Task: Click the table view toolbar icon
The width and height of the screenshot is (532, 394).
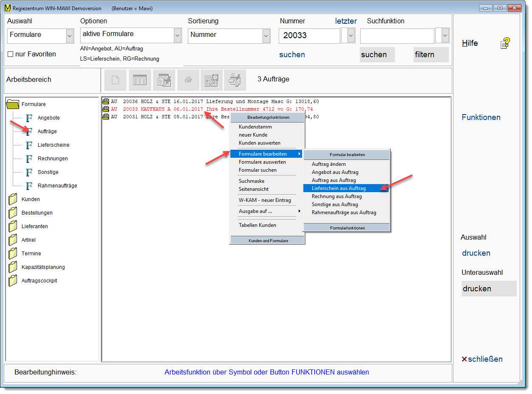Action: tap(140, 80)
